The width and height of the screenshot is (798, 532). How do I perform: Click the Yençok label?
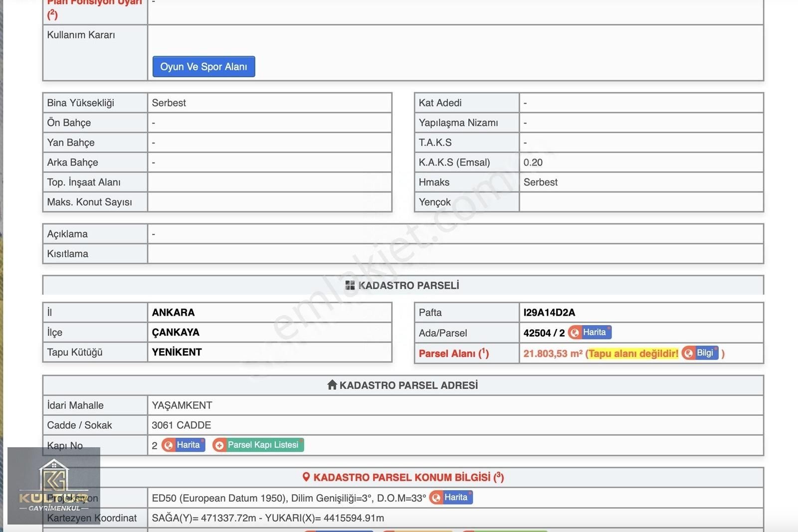click(434, 202)
